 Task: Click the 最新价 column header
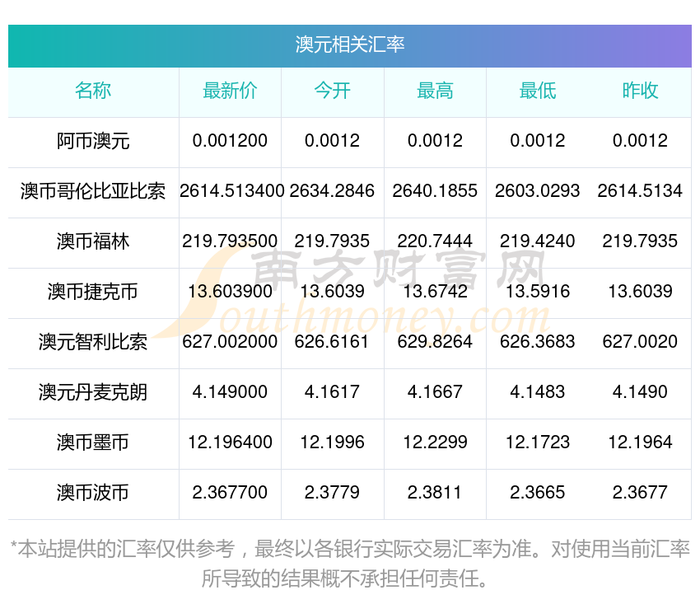pyautogui.click(x=230, y=91)
